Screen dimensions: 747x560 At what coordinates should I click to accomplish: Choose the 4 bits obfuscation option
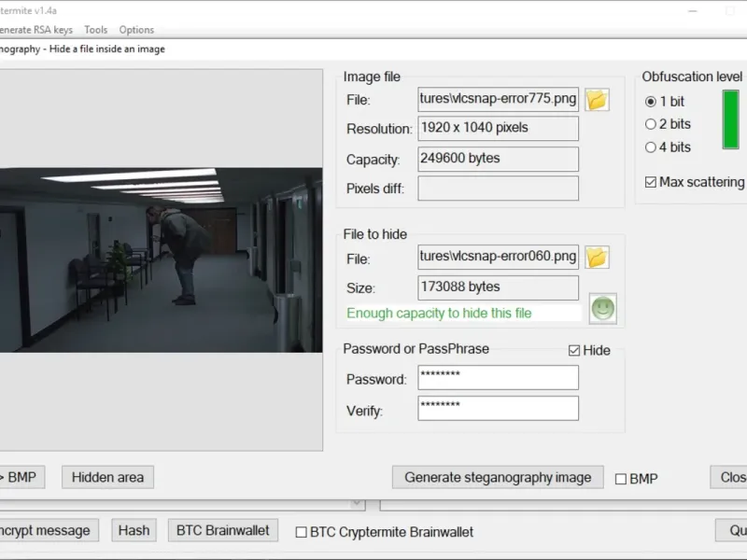[x=651, y=147]
